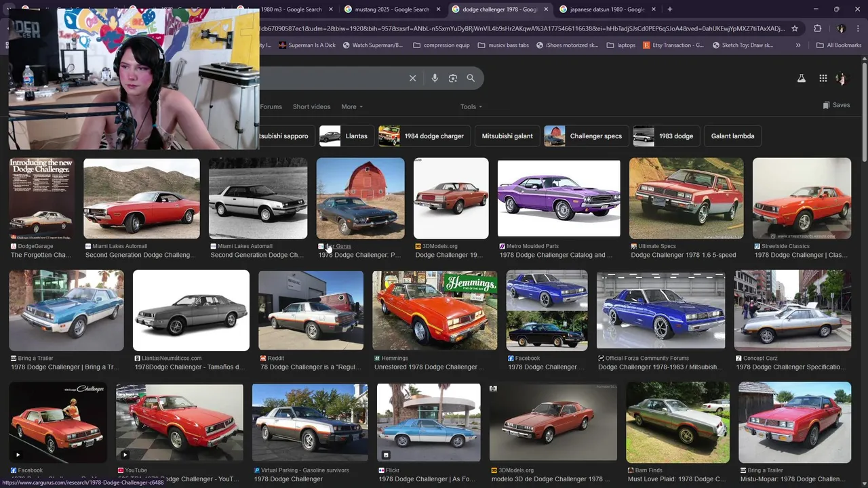Screen dimensions: 868x488
Task: Open the Concept Carz silver Challenger image
Action: (793, 310)
